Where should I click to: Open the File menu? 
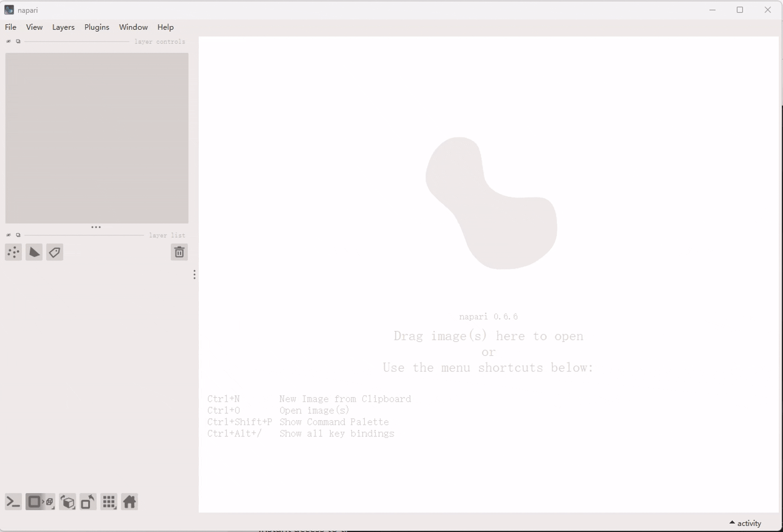coord(11,27)
